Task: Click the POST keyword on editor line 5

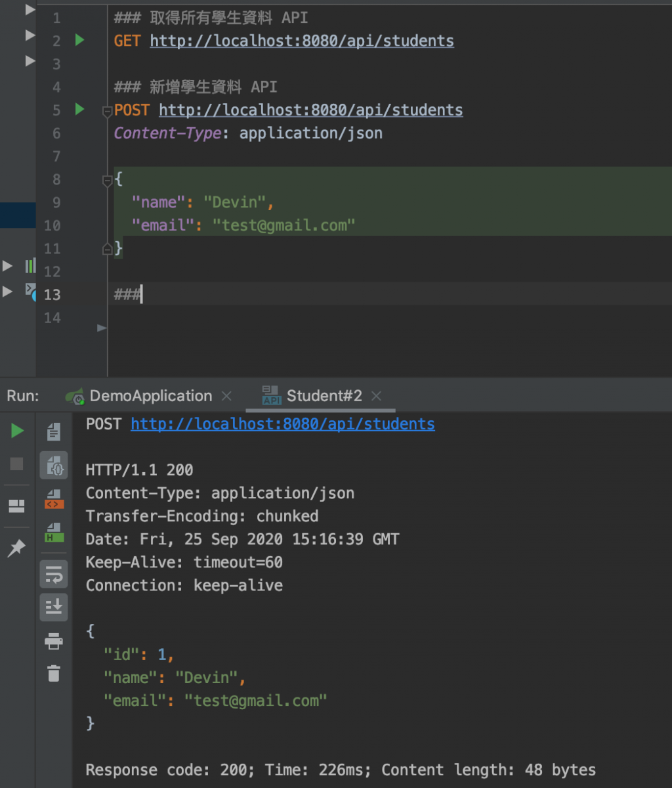Action: [x=132, y=110]
